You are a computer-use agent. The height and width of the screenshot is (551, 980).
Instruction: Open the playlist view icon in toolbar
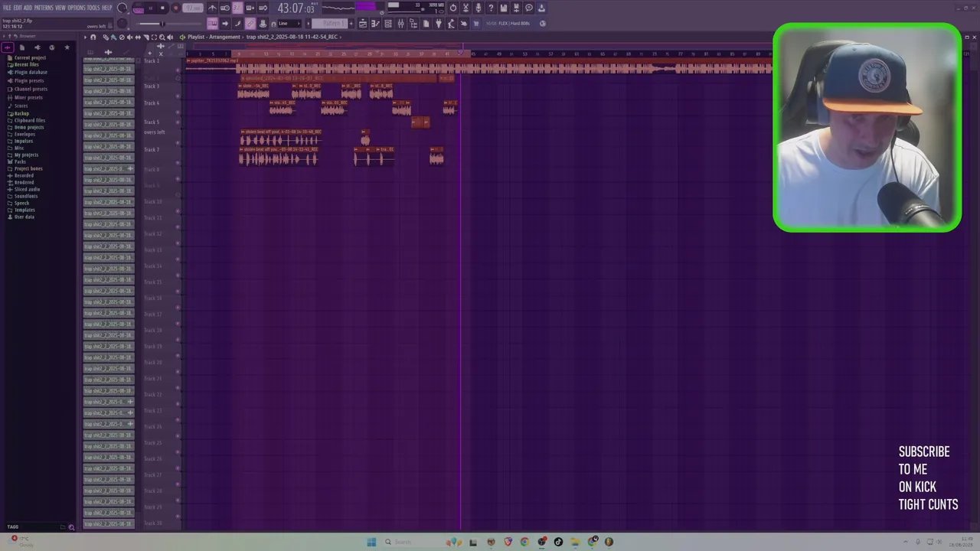(363, 24)
